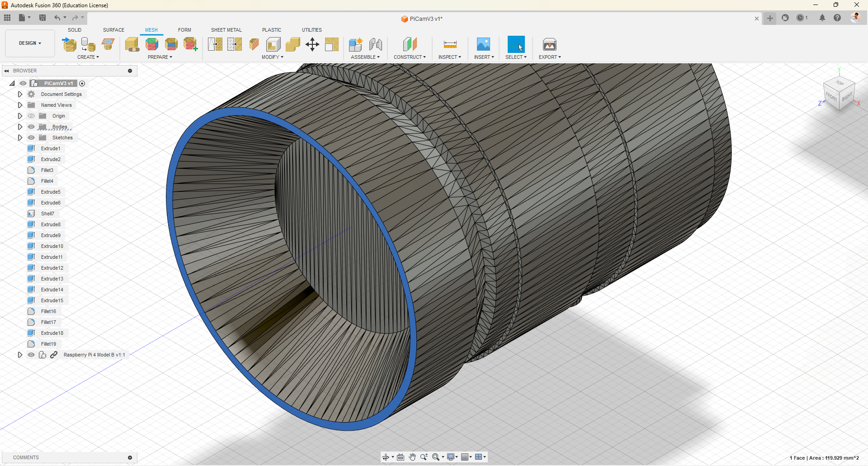The width and height of the screenshot is (868, 466).
Task: Switch to the SURFACE tab
Action: click(x=113, y=30)
